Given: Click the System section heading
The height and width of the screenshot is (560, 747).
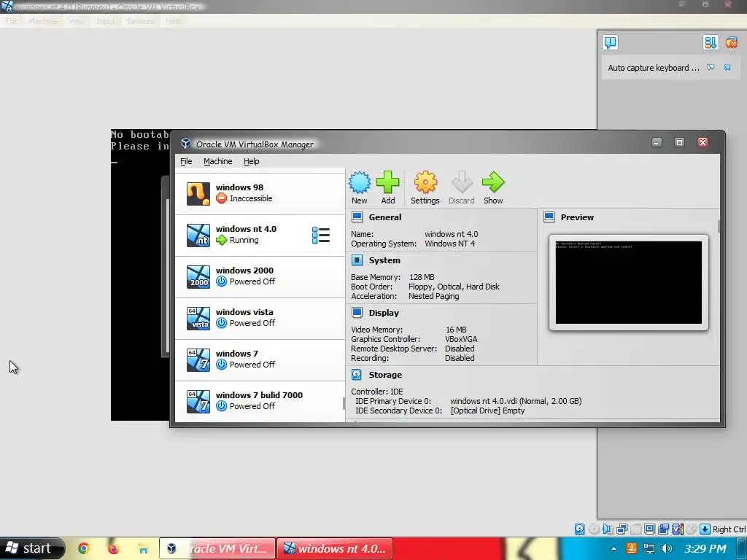Looking at the screenshot, I should coord(384,260).
